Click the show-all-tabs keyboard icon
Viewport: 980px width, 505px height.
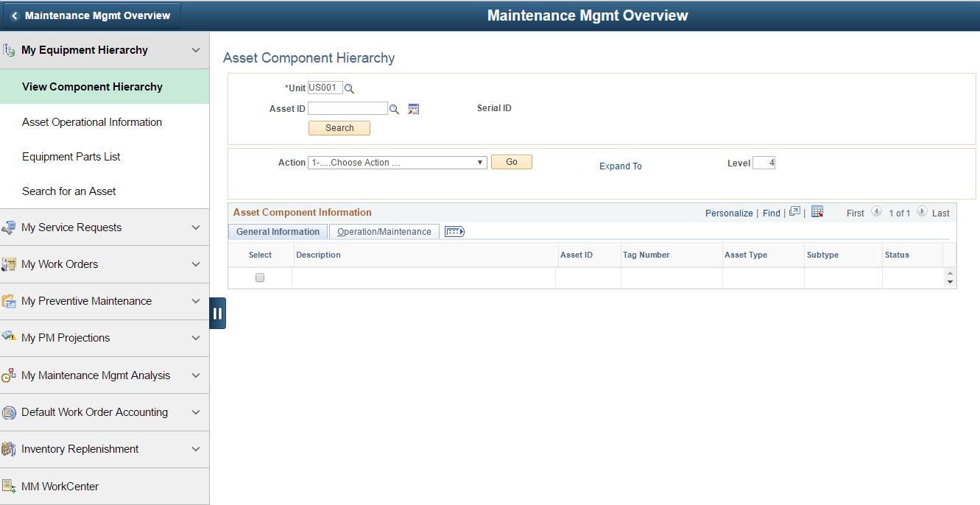coord(454,231)
